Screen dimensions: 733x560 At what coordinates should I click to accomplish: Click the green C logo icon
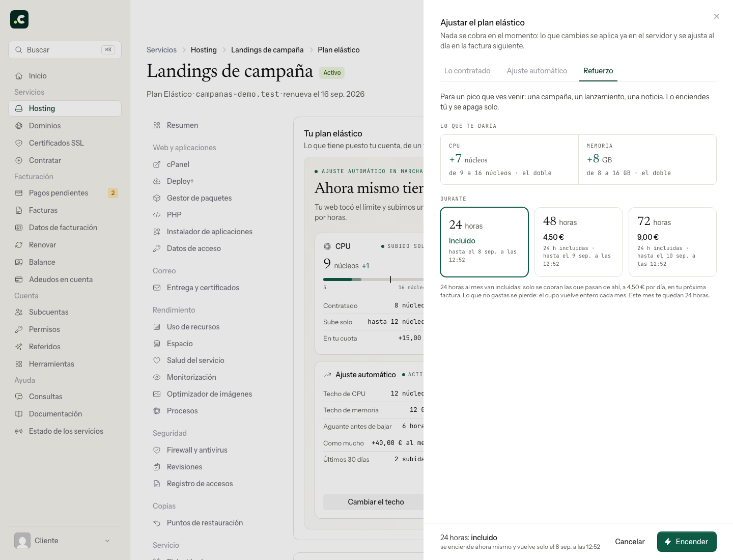coord(19,19)
